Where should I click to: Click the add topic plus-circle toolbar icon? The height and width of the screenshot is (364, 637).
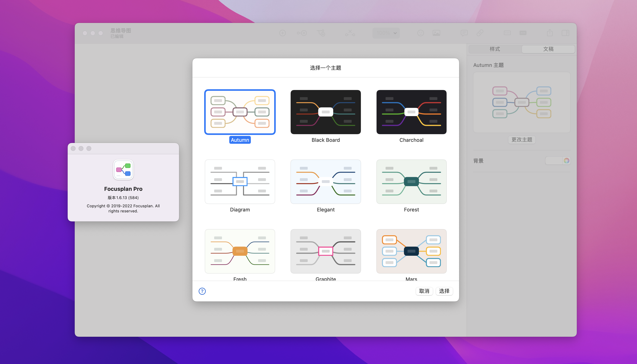282,33
